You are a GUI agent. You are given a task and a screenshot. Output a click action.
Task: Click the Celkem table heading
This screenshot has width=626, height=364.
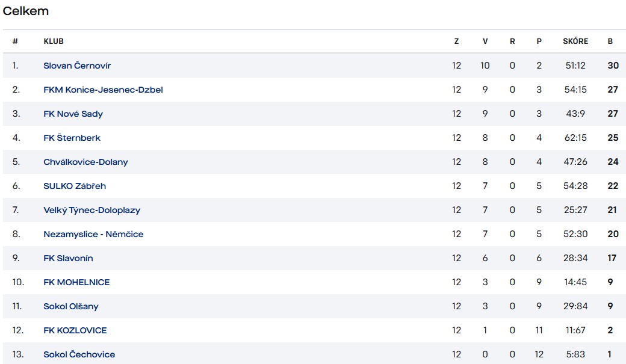point(25,11)
